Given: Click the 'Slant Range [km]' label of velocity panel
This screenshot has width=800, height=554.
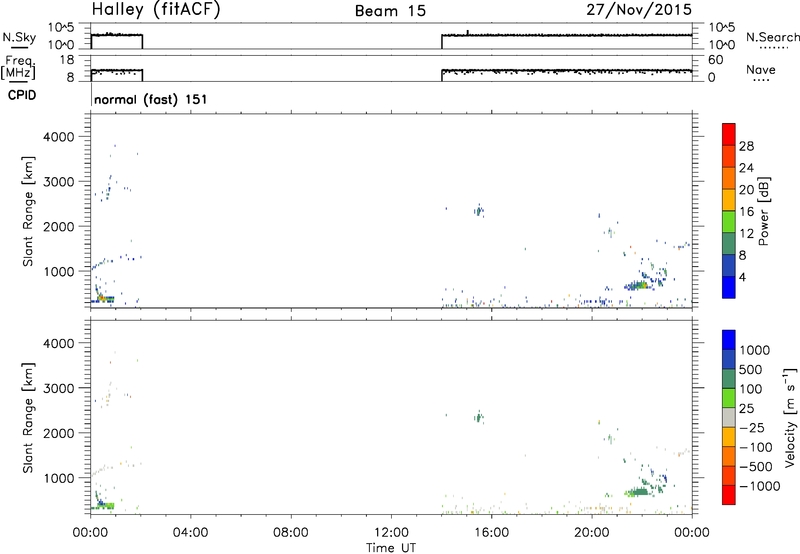Looking at the screenshot, I should pos(28,417).
